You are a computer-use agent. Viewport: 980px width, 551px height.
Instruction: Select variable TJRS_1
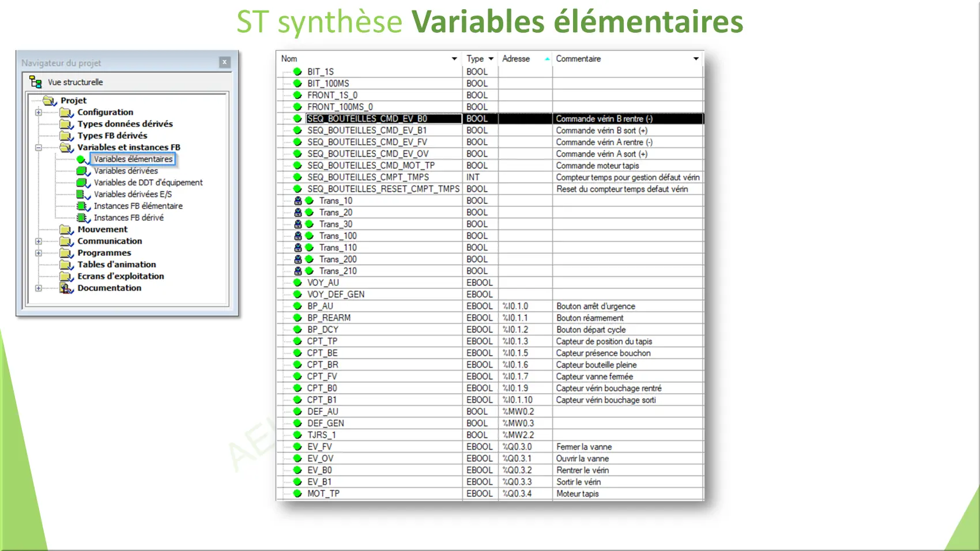[321, 435]
